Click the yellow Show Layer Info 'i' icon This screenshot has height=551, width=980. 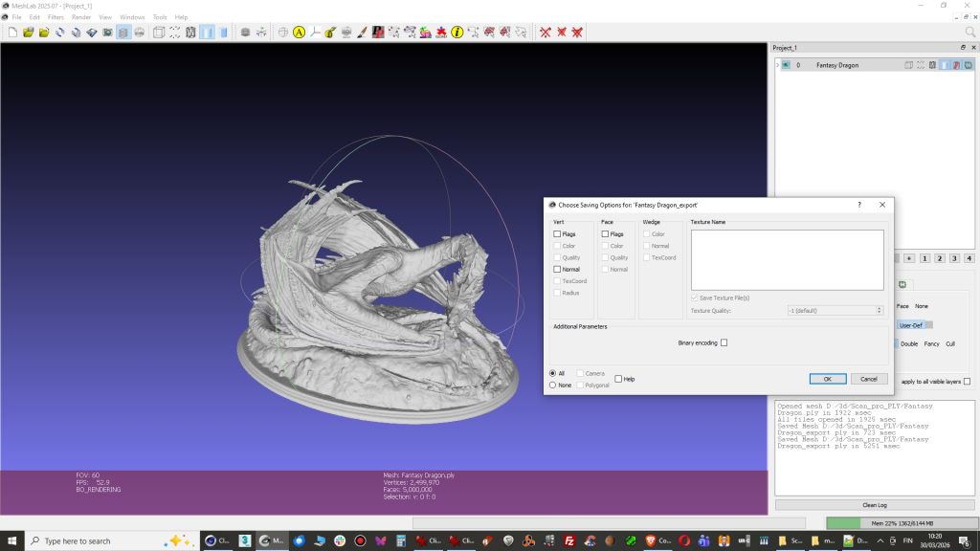click(457, 32)
